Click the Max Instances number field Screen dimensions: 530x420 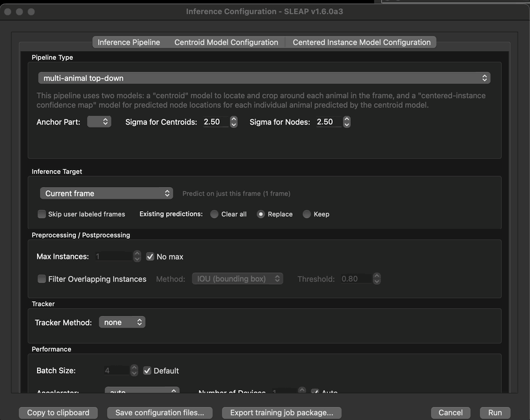pyautogui.click(x=114, y=256)
